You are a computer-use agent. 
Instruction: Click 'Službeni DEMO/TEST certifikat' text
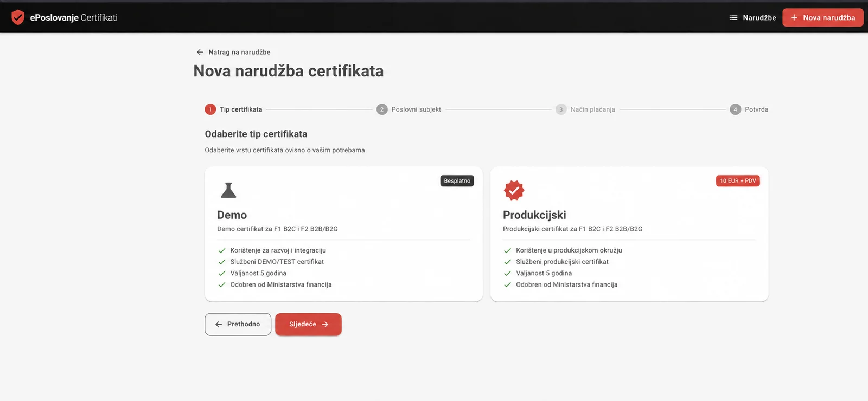point(277,262)
